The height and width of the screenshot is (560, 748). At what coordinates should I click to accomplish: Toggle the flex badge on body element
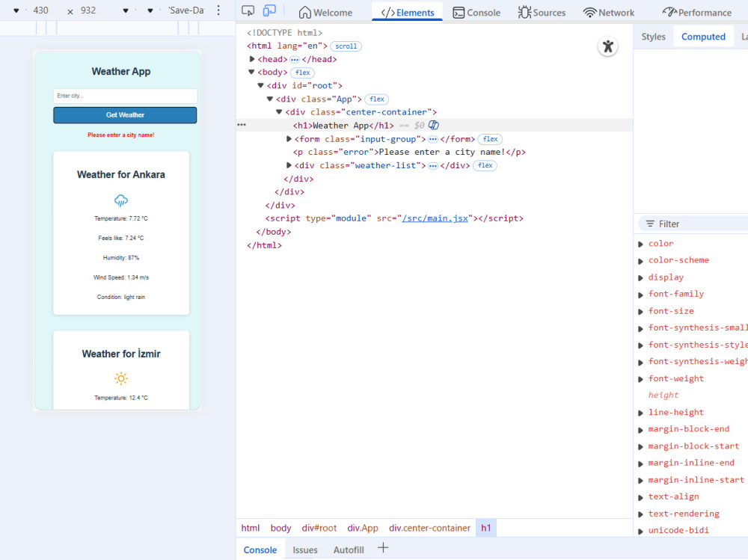click(x=302, y=73)
